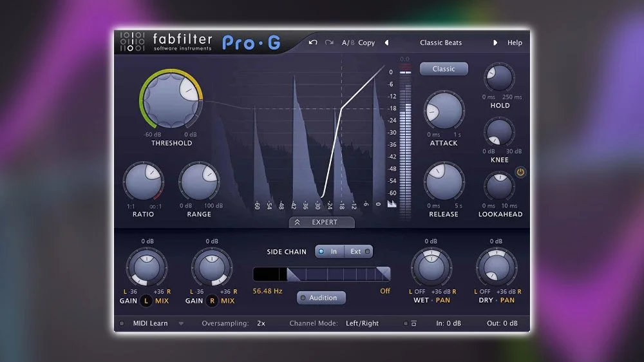The width and height of the screenshot is (644, 362).
Task: Open the Classic style selector
Action: point(444,69)
